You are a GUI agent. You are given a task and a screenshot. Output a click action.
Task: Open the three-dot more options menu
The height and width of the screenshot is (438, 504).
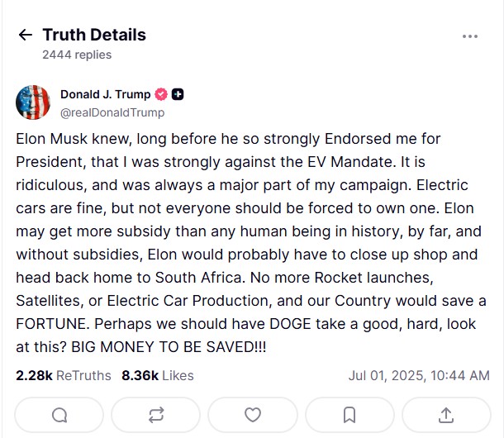coord(470,36)
